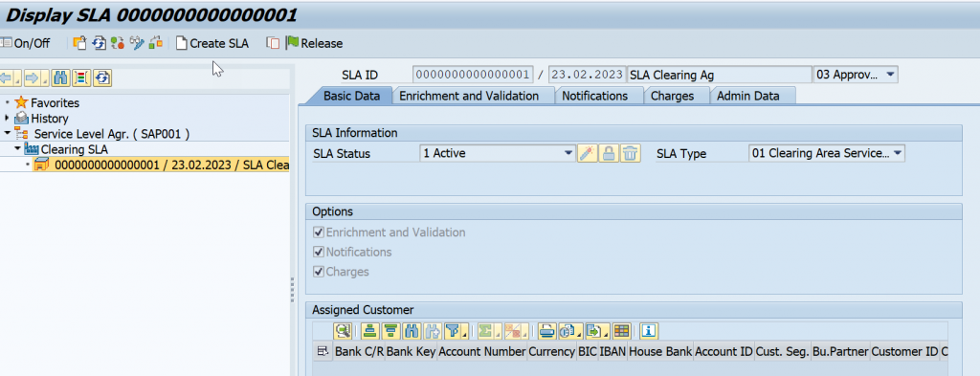This screenshot has width=980, height=376.
Task: Open the Charges tab
Action: (x=673, y=97)
